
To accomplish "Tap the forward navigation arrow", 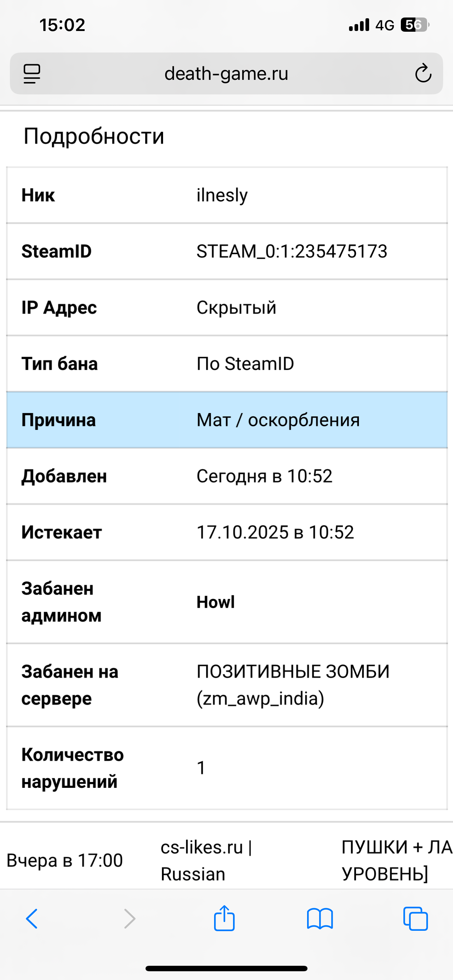I will click(x=129, y=919).
